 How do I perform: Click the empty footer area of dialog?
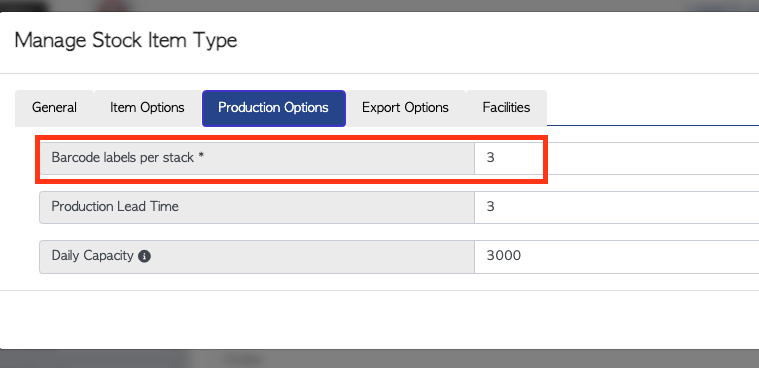380,320
